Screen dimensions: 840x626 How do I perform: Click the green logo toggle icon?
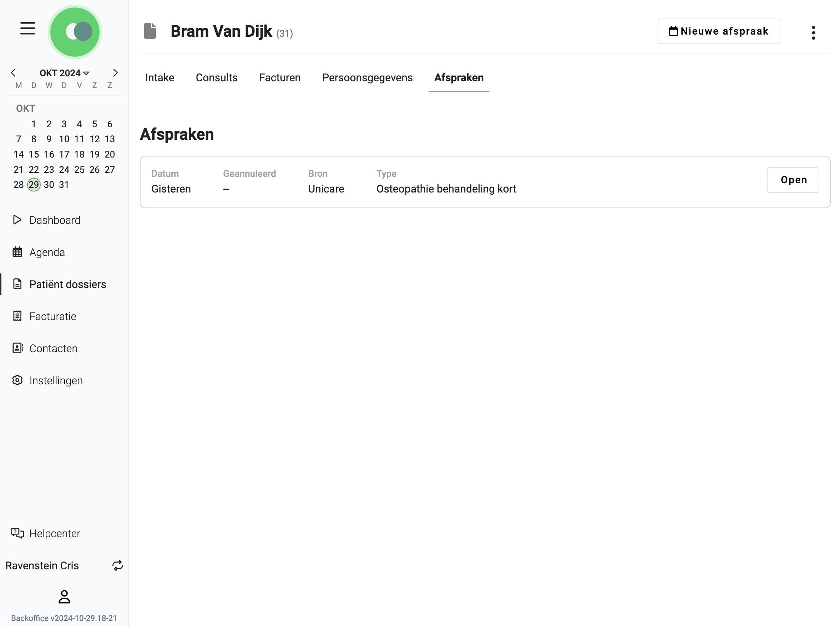pyautogui.click(x=75, y=32)
